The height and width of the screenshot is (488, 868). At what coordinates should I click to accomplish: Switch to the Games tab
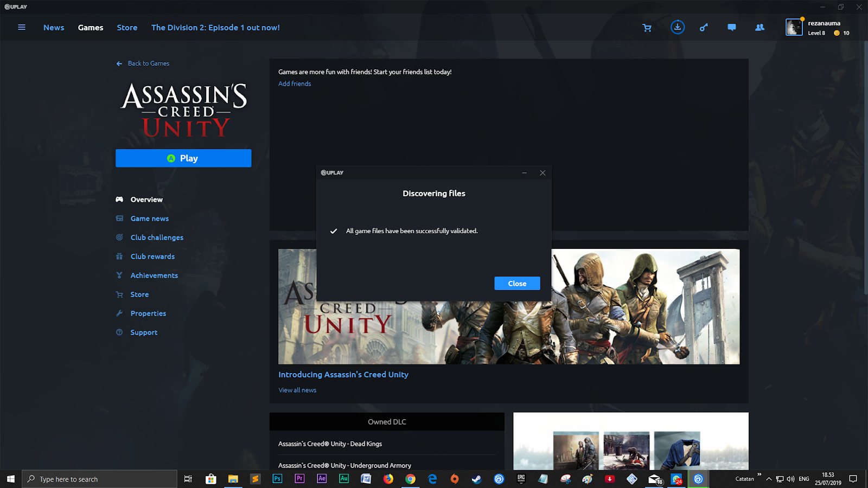point(91,28)
